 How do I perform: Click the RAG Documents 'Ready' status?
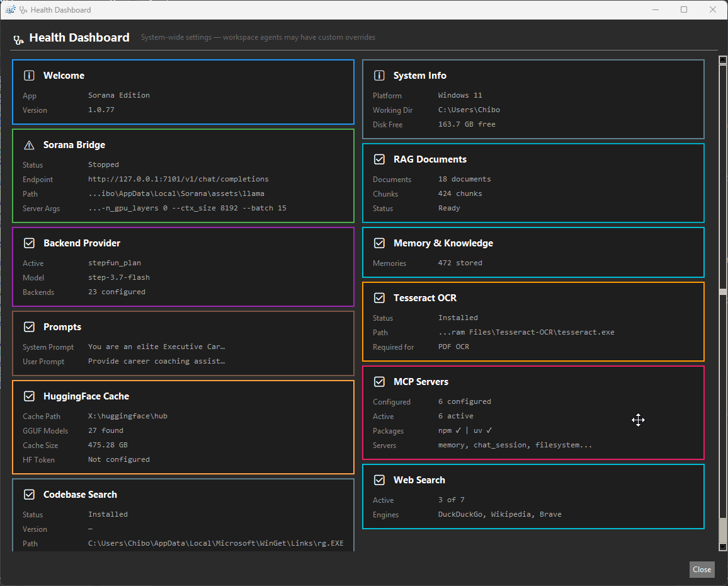449,208
